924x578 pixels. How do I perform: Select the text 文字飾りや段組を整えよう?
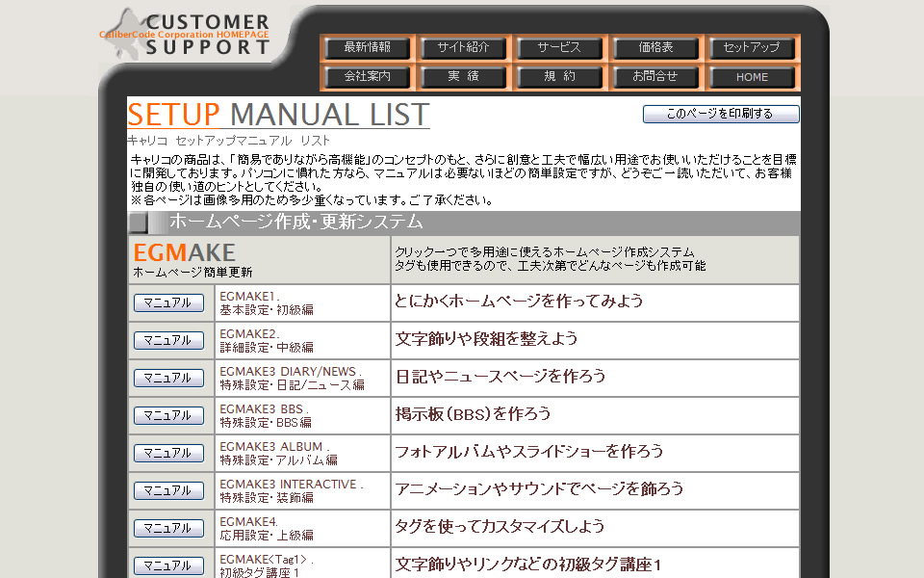(486, 339)
